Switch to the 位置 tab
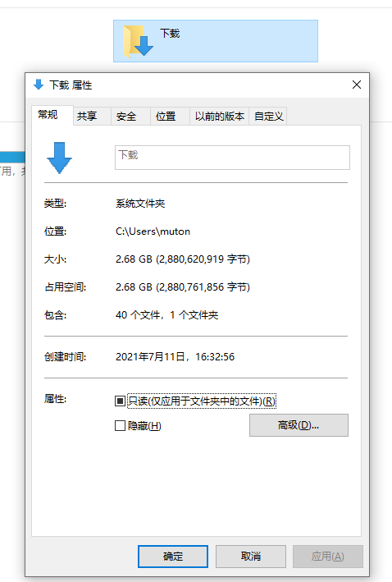392x582 pixels. [x=171, y=117]
